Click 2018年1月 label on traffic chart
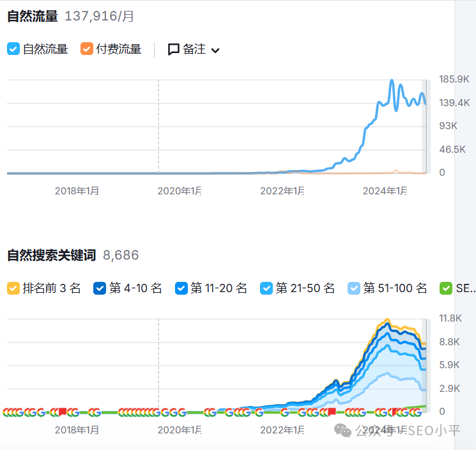 pyautogui.click(x=77, y=191)
